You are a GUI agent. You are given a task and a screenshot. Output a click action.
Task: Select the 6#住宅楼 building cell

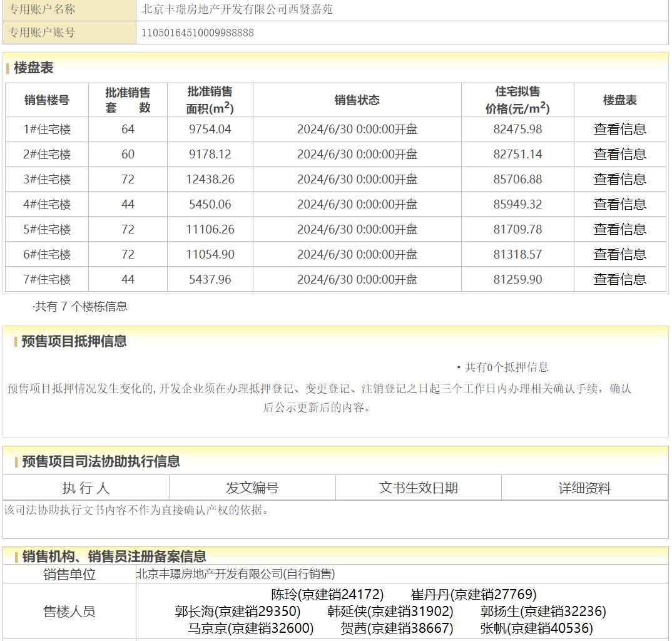click(47, 254)
